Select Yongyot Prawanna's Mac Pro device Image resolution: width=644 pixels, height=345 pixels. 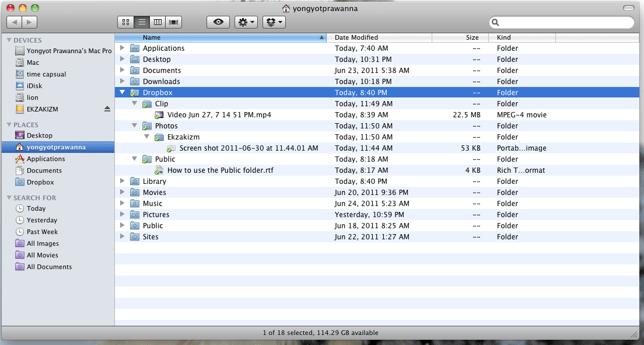(63, 51)
